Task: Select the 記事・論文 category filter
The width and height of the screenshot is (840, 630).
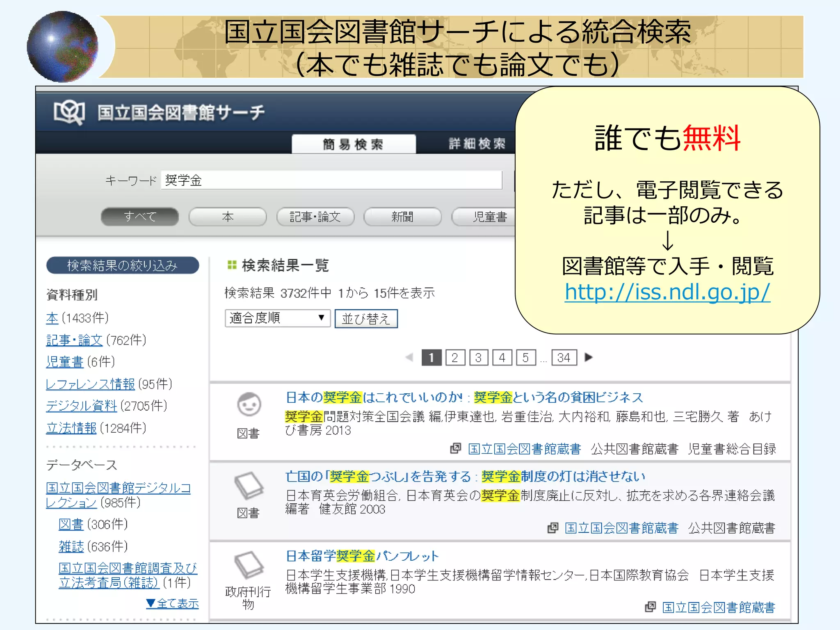Action: tap(315, 217)
